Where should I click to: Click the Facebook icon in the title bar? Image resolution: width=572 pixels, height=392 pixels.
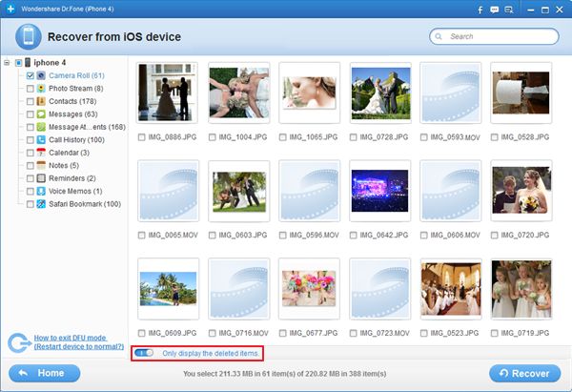480,10
